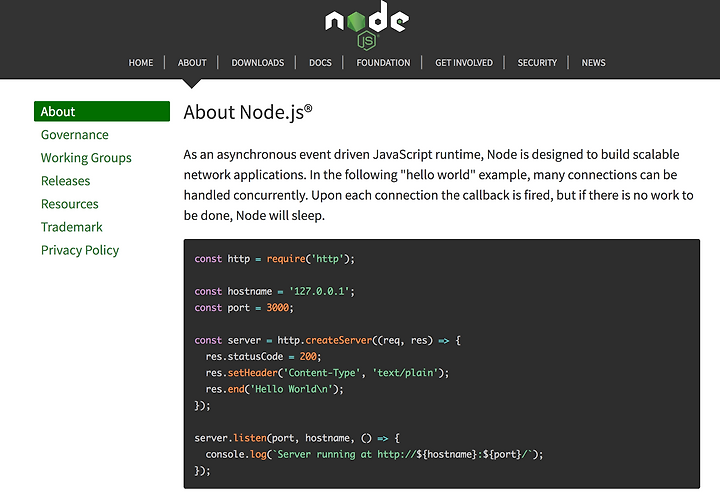The image size is (720, 501).
Task: Click the 'console.log' code line
Action: pyautogui.click(x=374, y=455)
